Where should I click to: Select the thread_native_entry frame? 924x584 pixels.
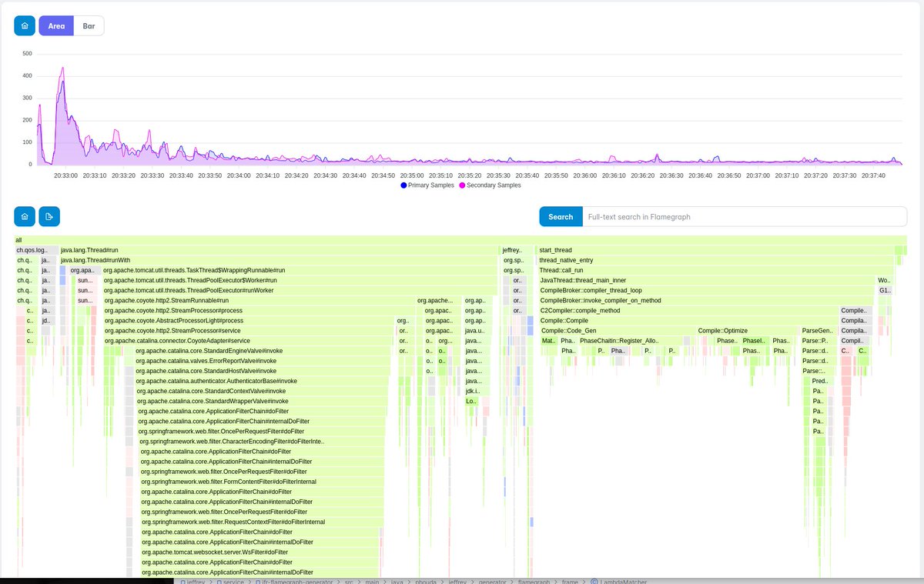click(x=715, y=260)
